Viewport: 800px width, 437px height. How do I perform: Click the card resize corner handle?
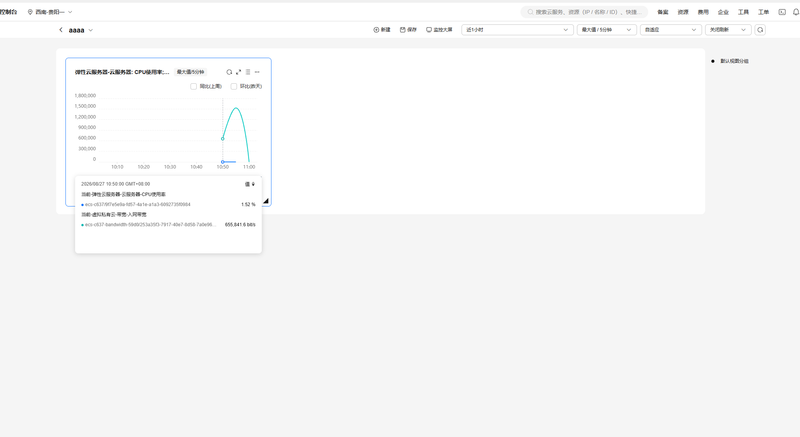pos(266,201)
